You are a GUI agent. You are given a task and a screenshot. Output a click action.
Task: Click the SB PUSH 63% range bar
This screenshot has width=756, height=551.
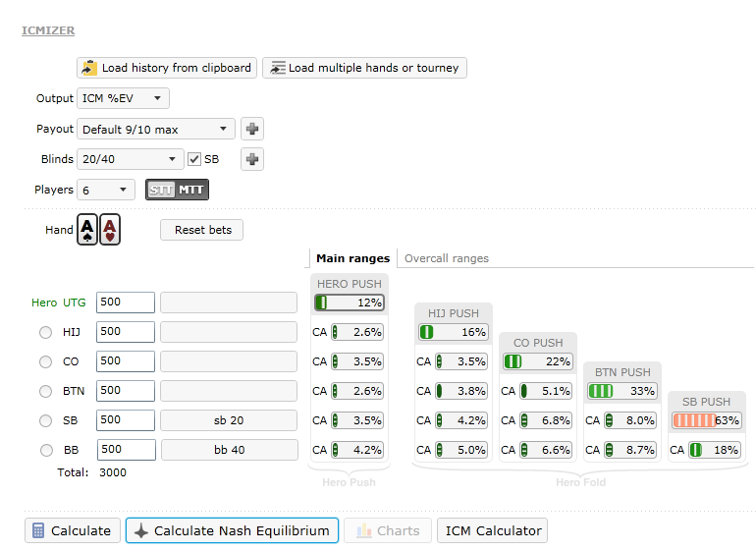(707, 420)
